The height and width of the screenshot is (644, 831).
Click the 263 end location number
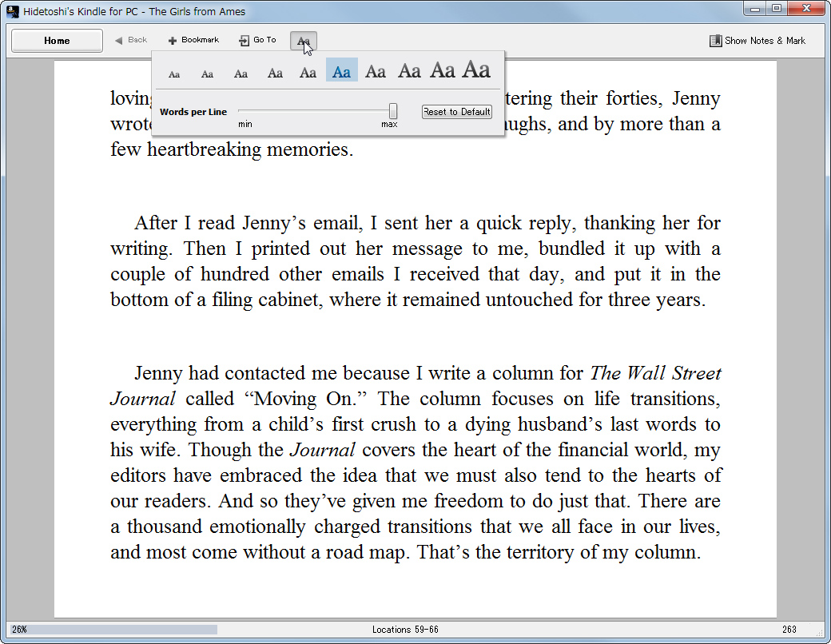tap(789, 630)
